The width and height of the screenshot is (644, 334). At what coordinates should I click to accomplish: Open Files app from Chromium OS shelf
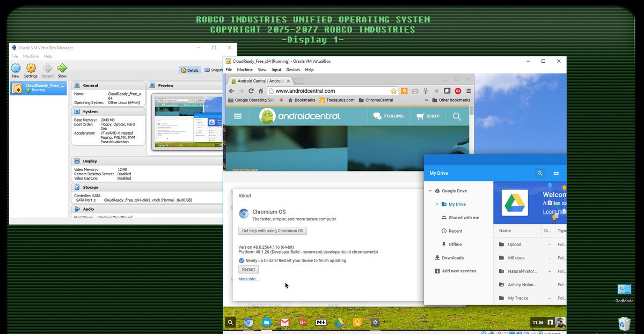click(x=267, y=322)
